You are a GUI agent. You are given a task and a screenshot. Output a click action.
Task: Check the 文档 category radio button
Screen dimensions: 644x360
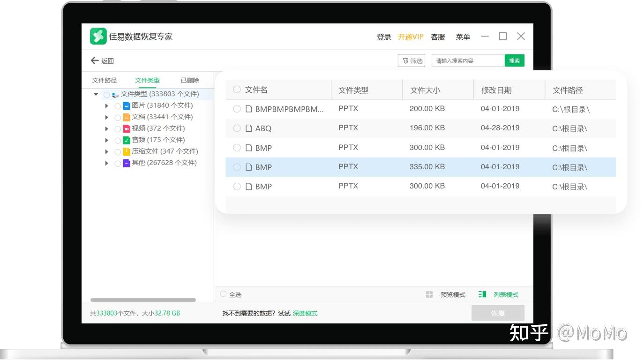[118, 117]
